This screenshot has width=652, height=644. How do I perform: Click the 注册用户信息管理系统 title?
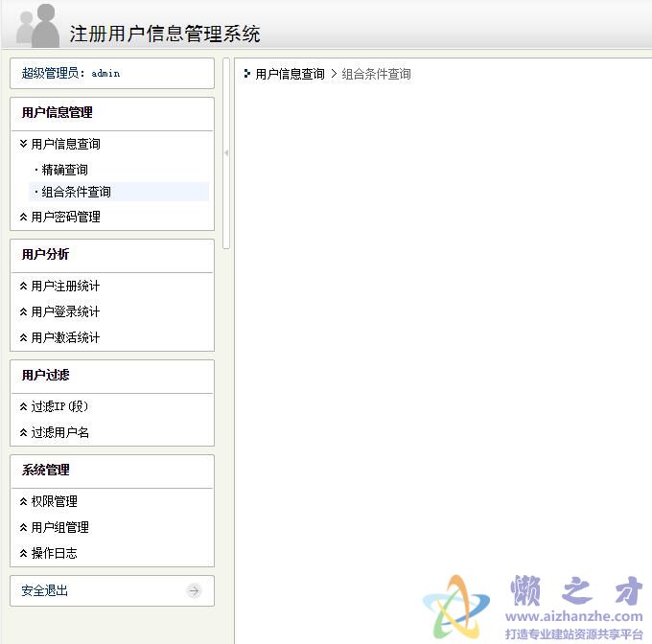[165, 34]
